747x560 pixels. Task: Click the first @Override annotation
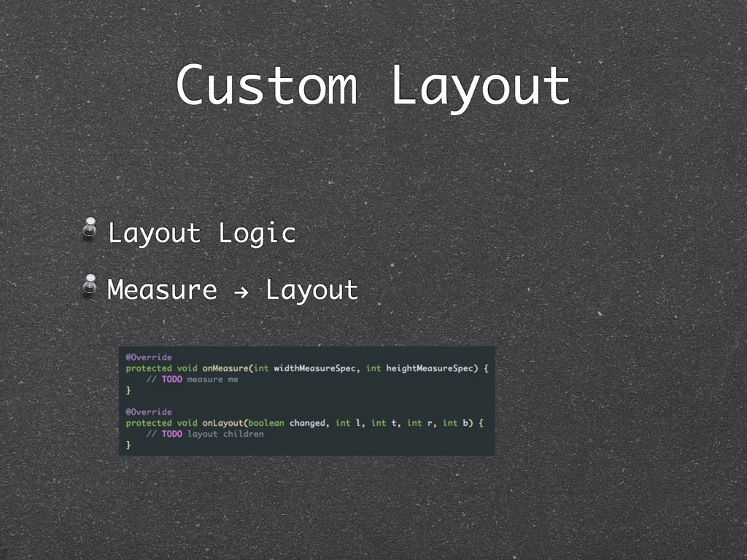[x=149, y=357]
